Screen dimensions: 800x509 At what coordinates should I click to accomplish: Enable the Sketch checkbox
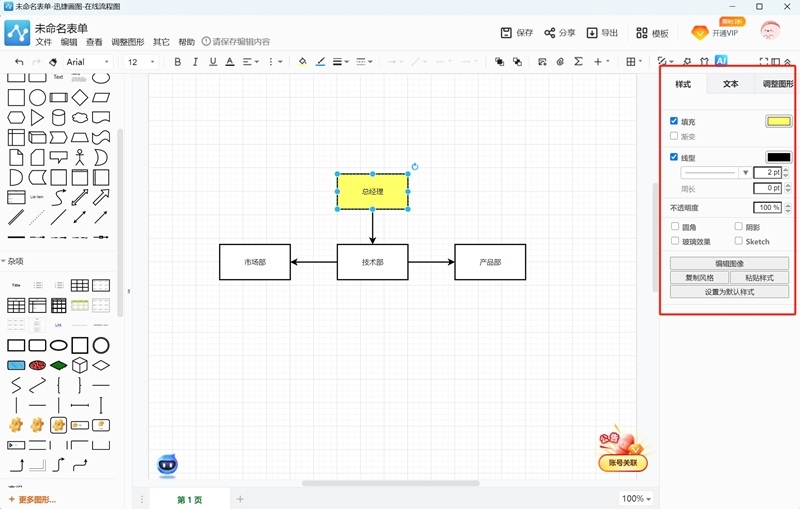coord(738,241)
